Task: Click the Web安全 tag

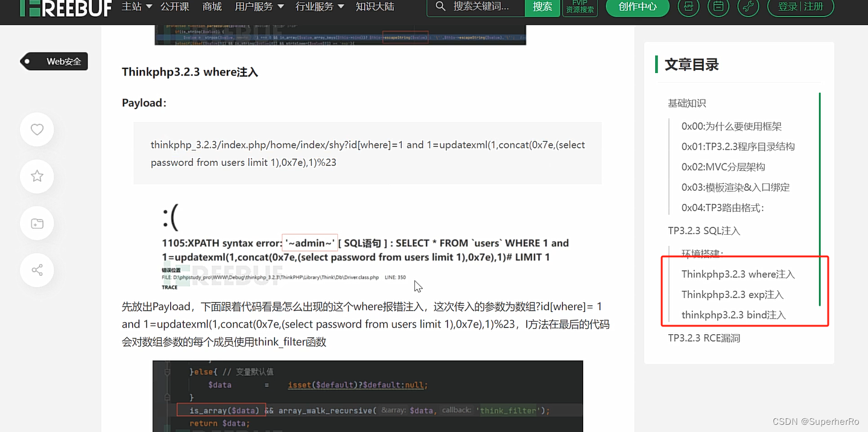Action: point(54,62)
